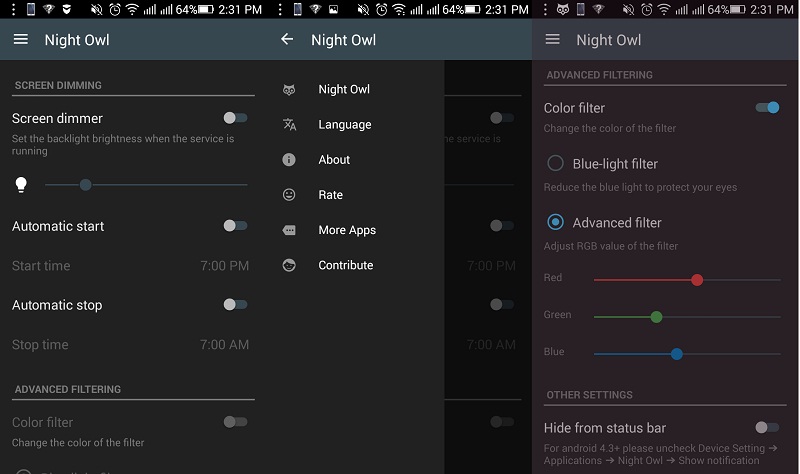This screenshot has width=800, height=474.
Task: Tap three-dot overflow icon in right status bar
Action: pos(545,9)
